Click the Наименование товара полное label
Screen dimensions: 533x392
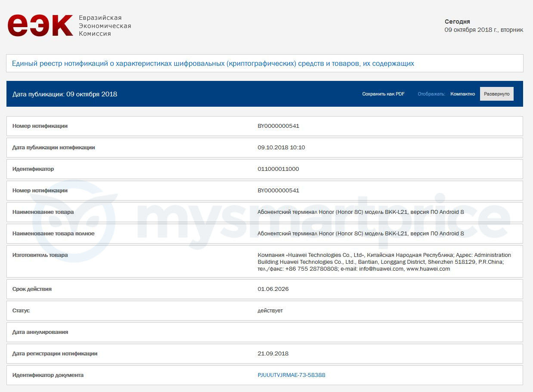point(53,234)
